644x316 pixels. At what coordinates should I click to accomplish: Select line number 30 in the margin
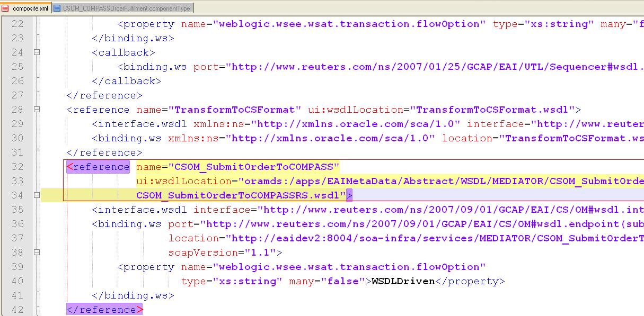[17, 138]
